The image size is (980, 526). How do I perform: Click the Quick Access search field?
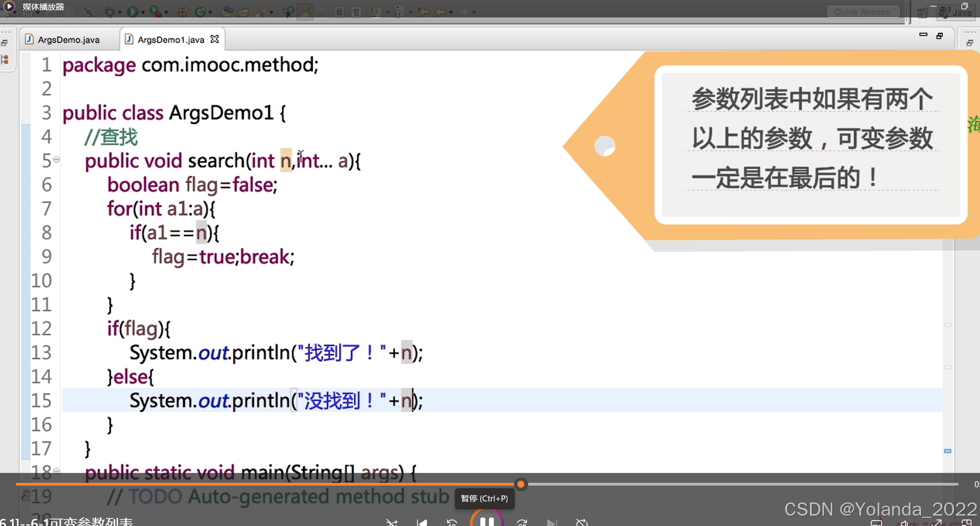click(862, 12)
